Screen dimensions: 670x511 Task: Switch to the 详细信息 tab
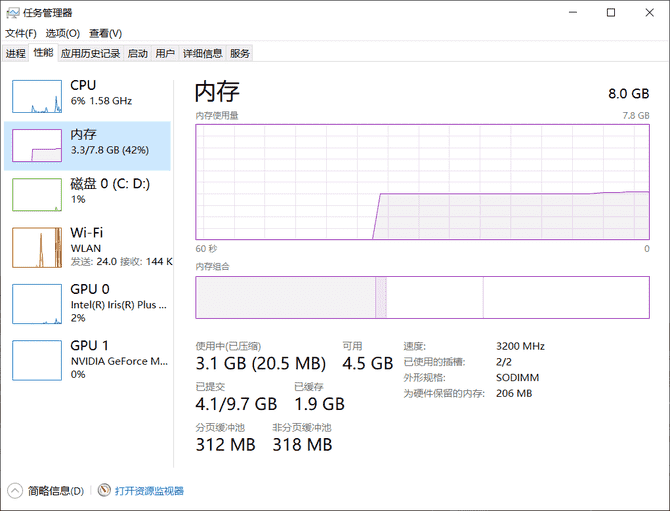(x=203, y=53)
